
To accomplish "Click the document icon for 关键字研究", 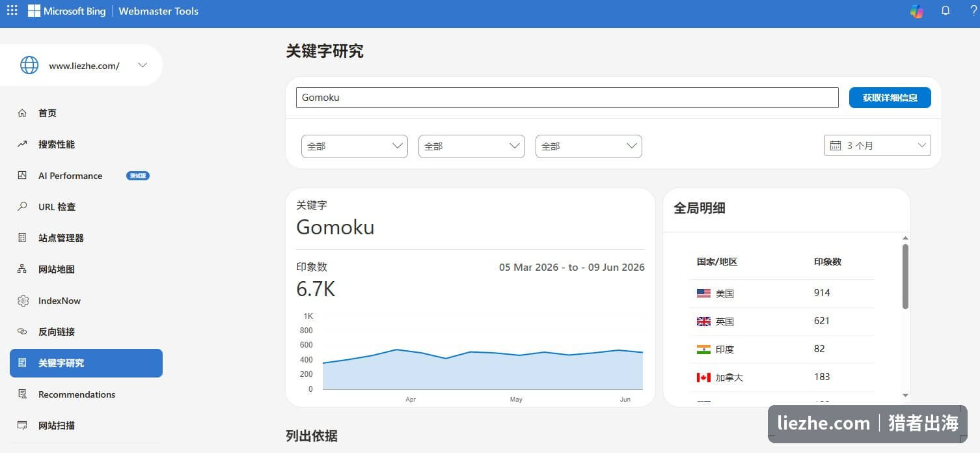I will (22, 363).
